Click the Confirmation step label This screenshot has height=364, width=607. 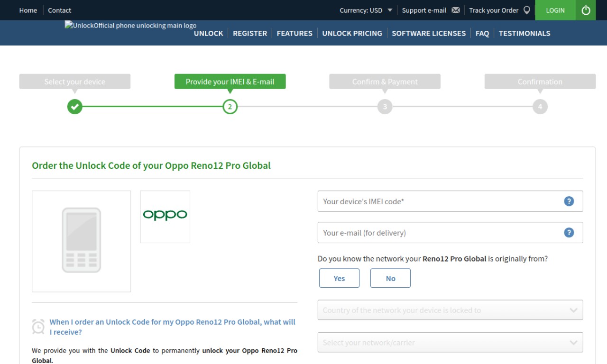tap(540, 82)
